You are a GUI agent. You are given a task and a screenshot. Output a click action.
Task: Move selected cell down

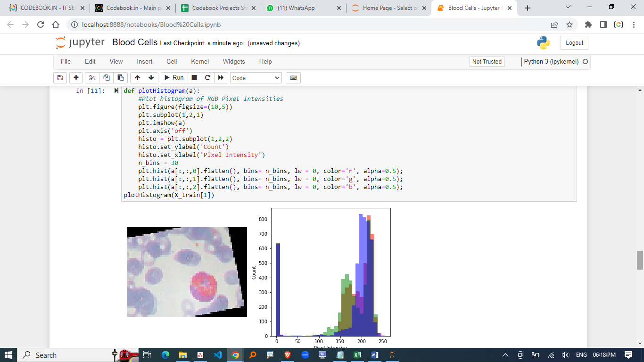coord(151,78)
